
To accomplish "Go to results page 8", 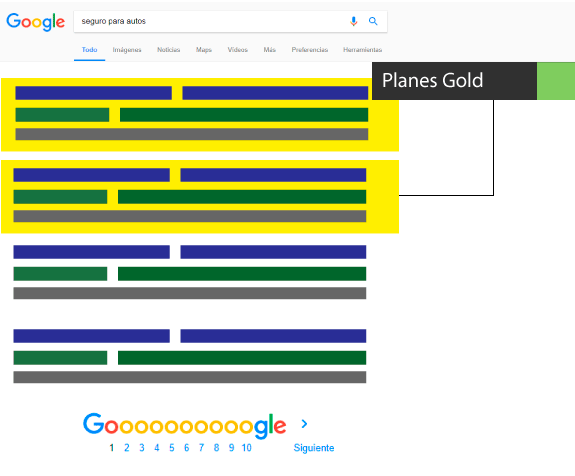I will [216, 448].
